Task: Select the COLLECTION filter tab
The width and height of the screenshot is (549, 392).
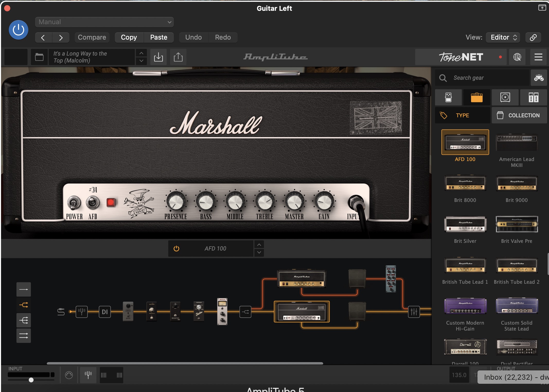Action: tap(519, 115)
